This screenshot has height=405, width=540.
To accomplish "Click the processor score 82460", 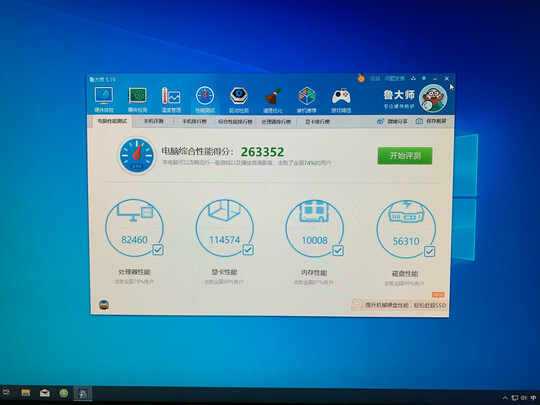I will tap(134, 240).
